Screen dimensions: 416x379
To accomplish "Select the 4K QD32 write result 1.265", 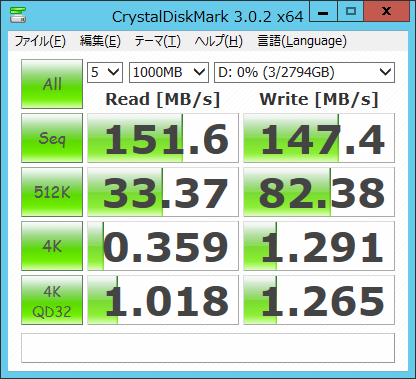I will coord(319,300).
